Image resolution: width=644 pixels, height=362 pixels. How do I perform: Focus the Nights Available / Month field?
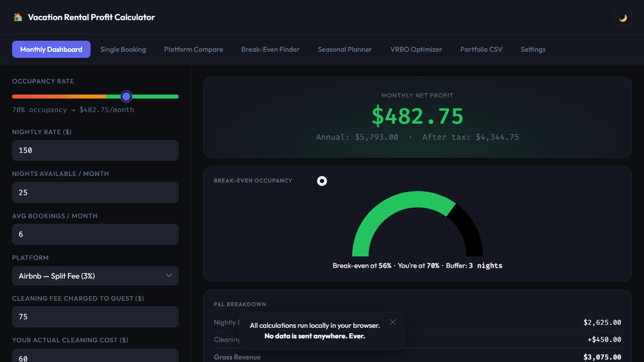(x=95, y=193)
